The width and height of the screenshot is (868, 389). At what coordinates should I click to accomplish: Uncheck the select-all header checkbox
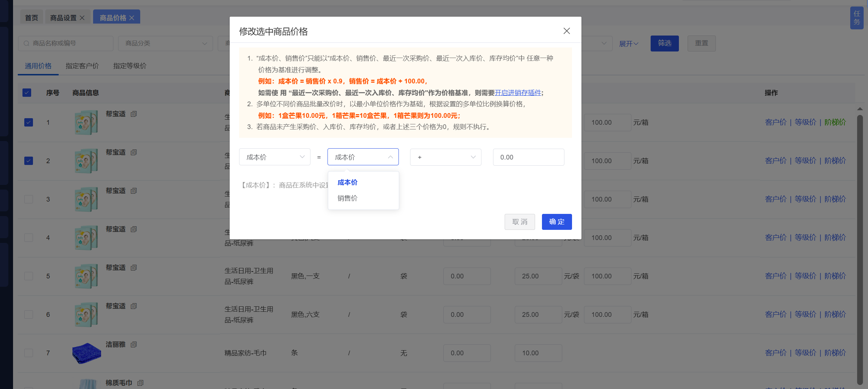point(27,93)
